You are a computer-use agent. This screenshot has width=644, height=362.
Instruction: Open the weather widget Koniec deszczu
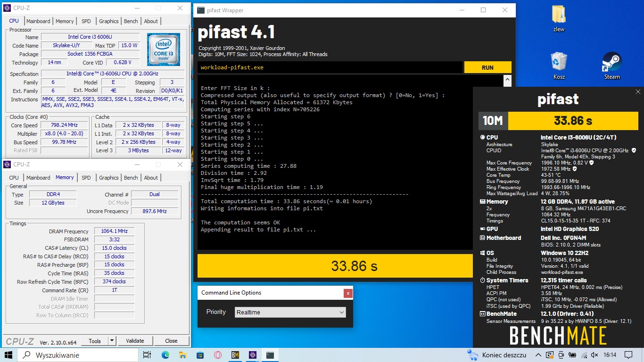496,355
